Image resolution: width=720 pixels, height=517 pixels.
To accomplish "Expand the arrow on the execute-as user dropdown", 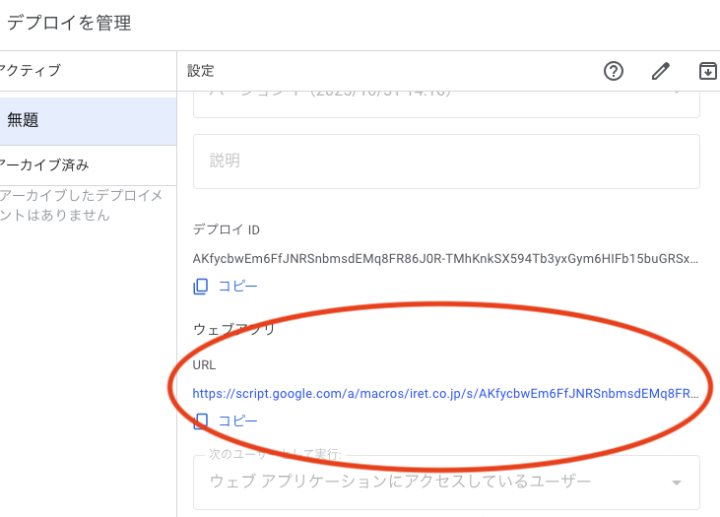I will point(677,483).
